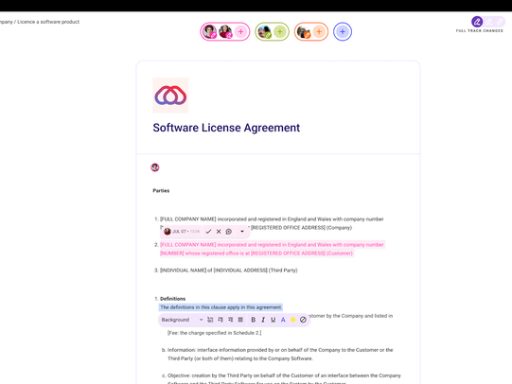
Task: Apply bold formatting to selected text
Action: point(253,320)
